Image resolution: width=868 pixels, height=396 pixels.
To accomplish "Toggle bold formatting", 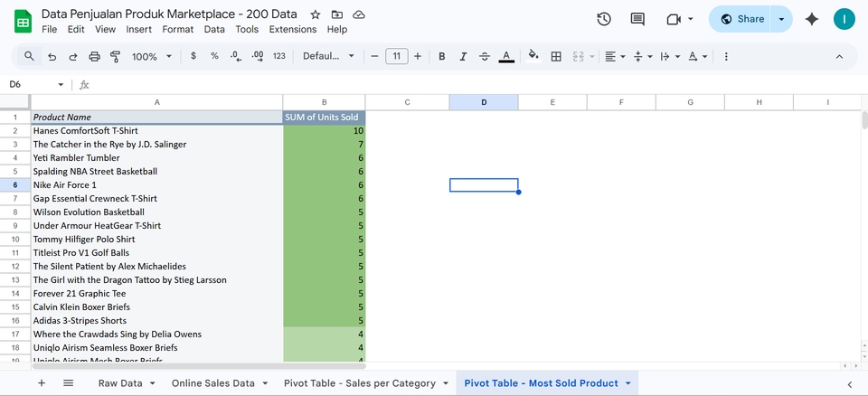I will (x=442, y=56).
